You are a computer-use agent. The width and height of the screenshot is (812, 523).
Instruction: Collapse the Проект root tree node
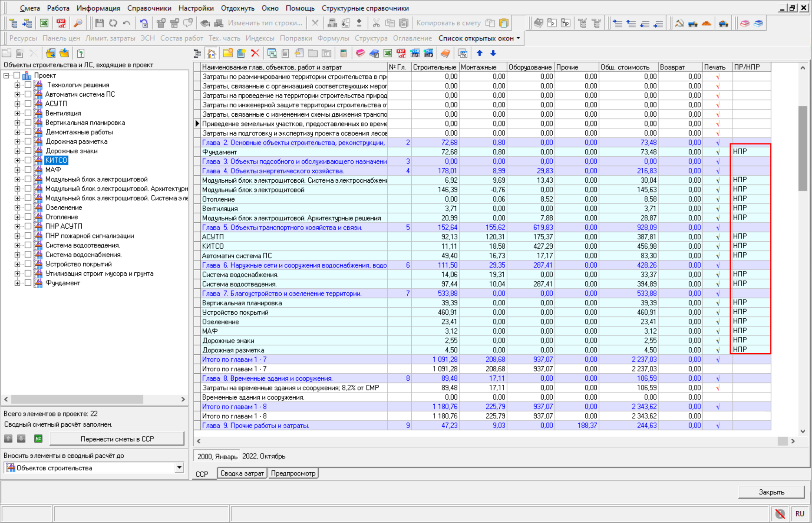pyautogui.click(x=6, y=75)
